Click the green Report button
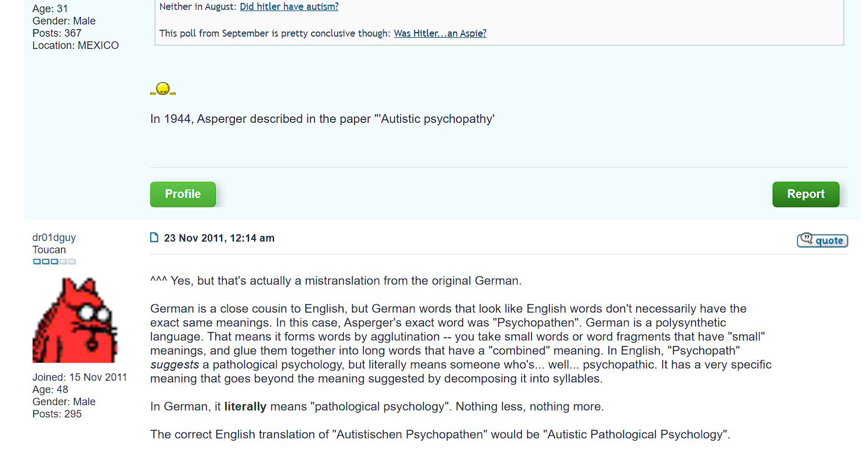868x460 pixels. [x=806, y=194]
